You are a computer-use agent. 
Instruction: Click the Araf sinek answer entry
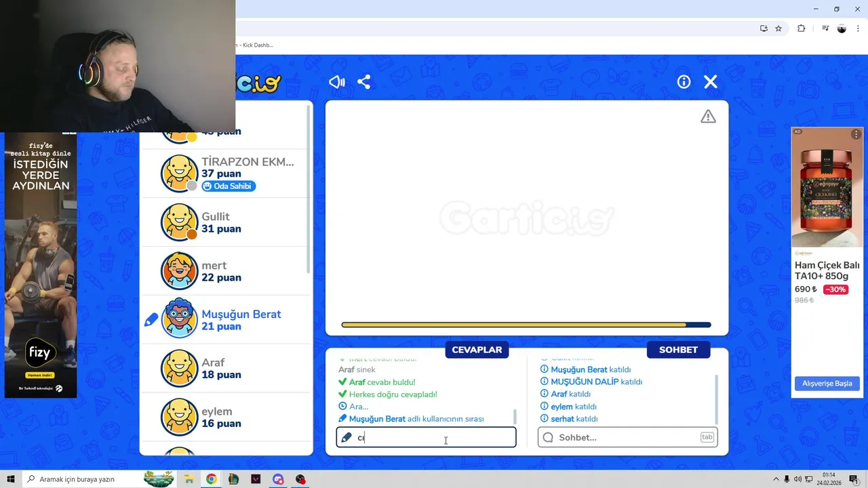click(357, 370)
